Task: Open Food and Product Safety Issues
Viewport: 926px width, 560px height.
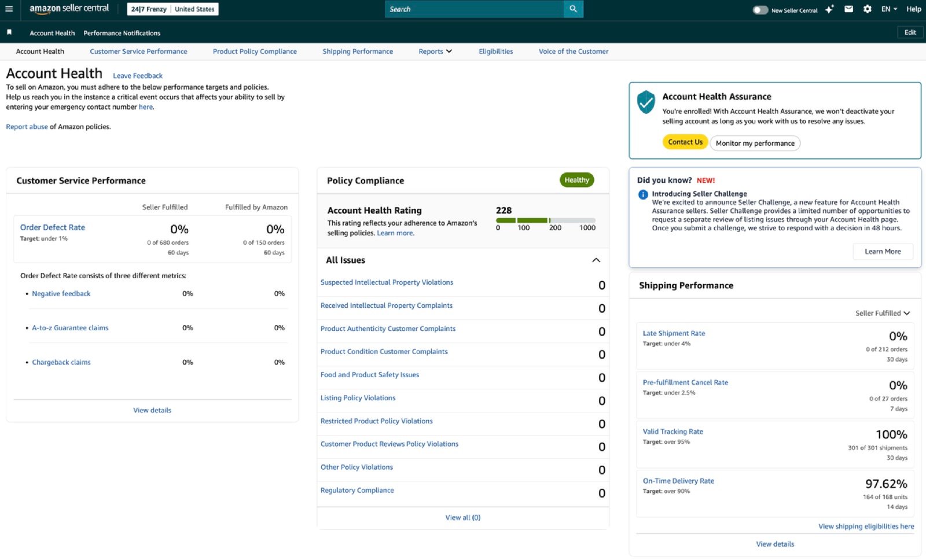Action: [370, 375]
